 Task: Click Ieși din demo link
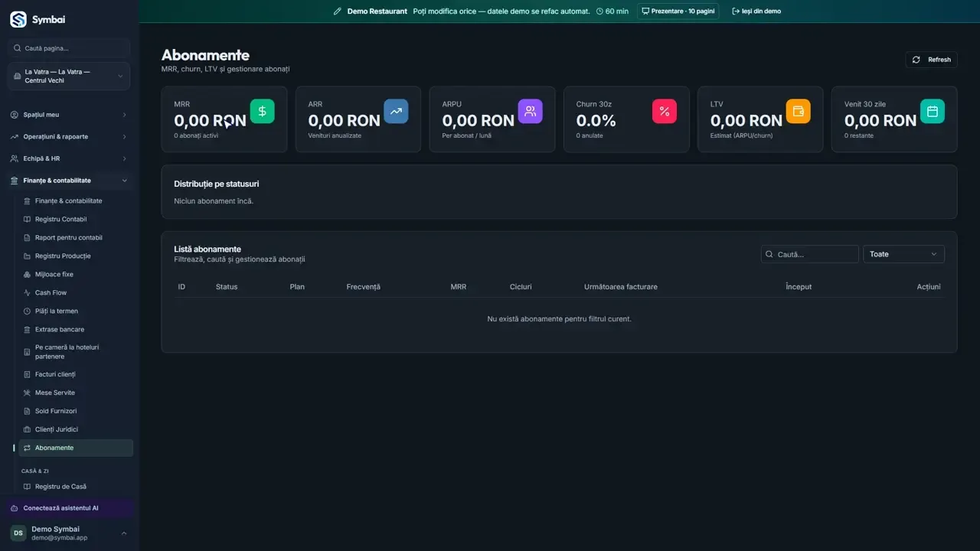(756, 11)
